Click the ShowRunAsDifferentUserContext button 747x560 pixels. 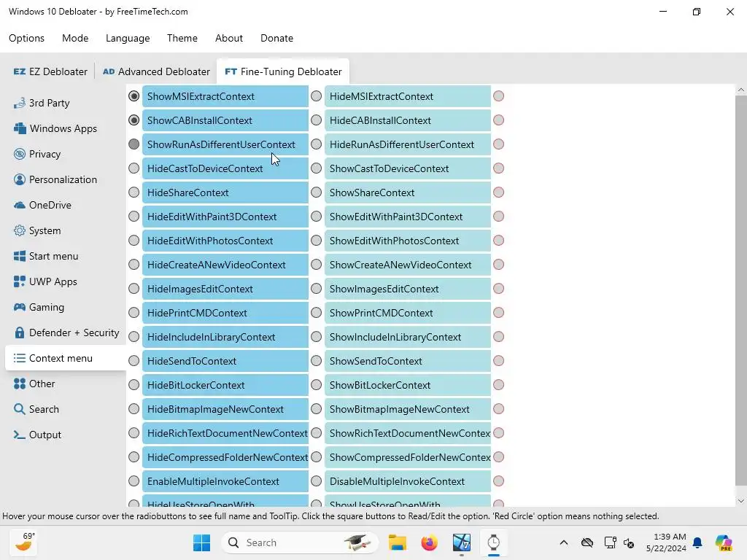225,144
